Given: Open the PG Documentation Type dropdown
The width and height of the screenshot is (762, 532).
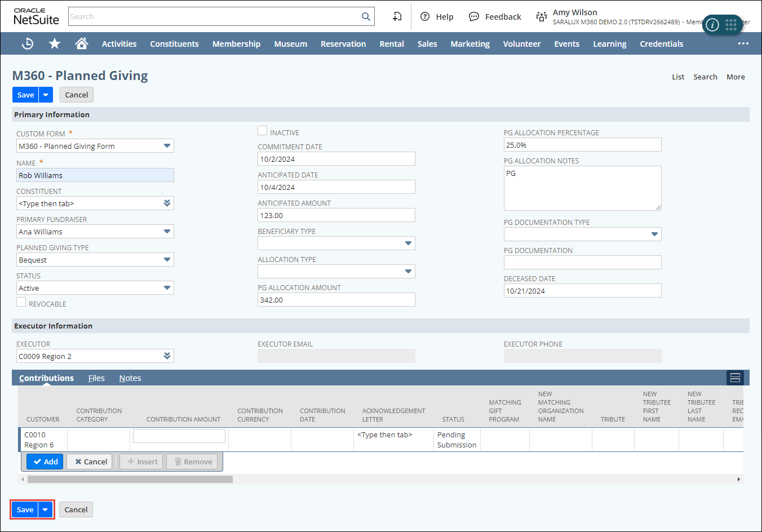Looking at the screenshot, I should 654,234.
